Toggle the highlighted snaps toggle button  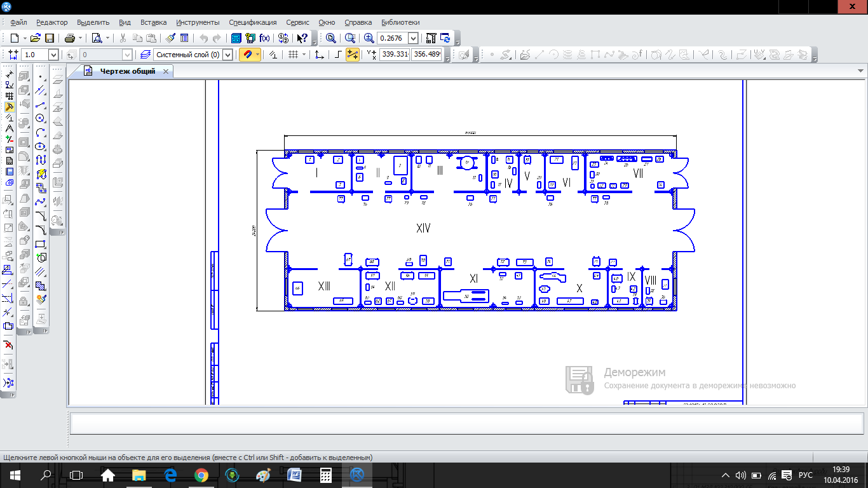(x=352, y=55)
